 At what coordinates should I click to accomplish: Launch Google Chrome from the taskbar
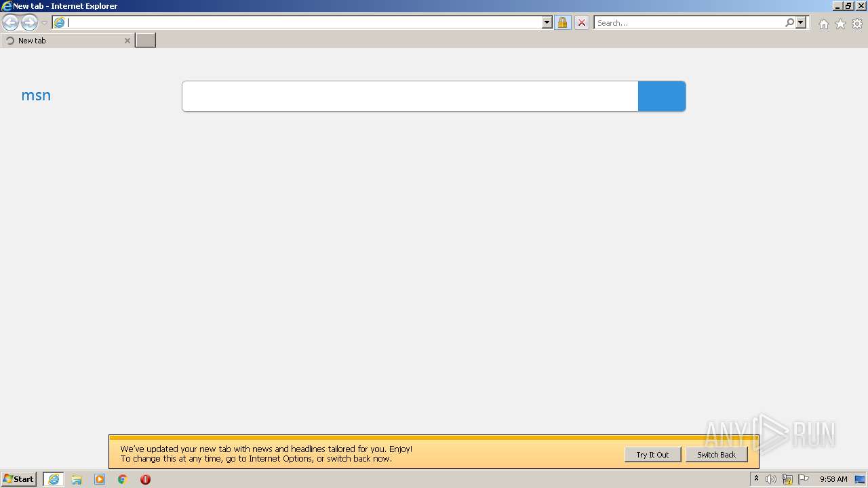point(123,479)
